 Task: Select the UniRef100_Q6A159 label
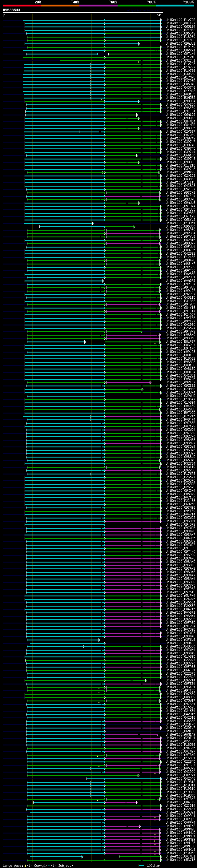pos(180,115)
